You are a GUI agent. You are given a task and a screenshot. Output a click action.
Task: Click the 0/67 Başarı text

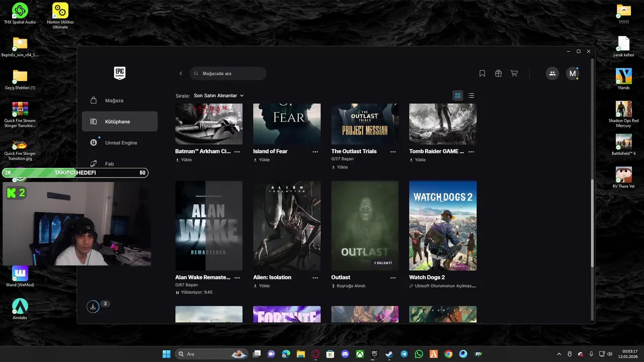pyautogui.click(x=186, y=285)
